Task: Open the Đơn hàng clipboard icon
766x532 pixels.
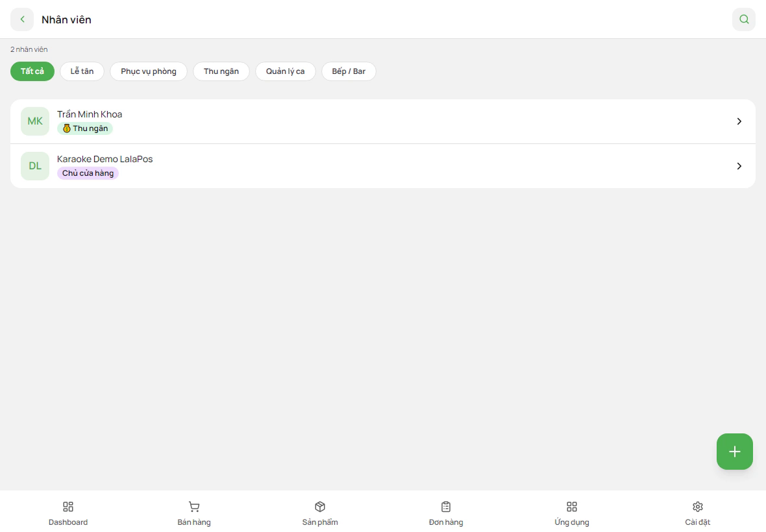Action: coord(446,507)
